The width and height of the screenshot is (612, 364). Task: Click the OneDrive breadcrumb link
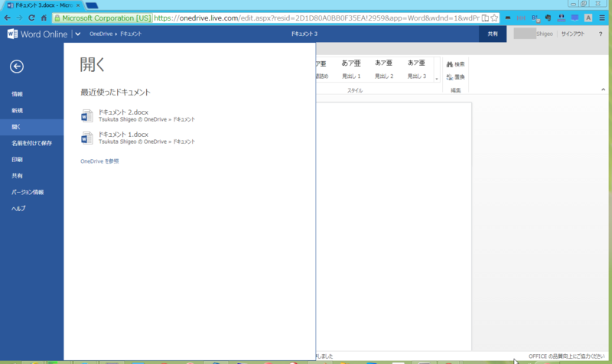point(101,34)
